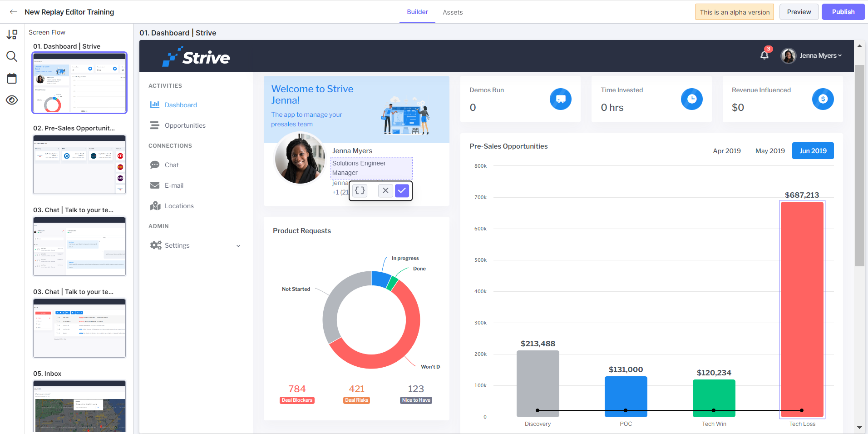Switch to the Builder tab
Viewport: 868px width, 434px height.
(418, 12)
